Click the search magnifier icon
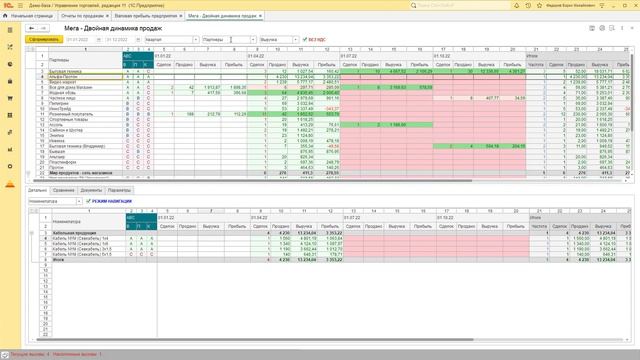Screen dimensions: 640x360 [x=413, y=5]
